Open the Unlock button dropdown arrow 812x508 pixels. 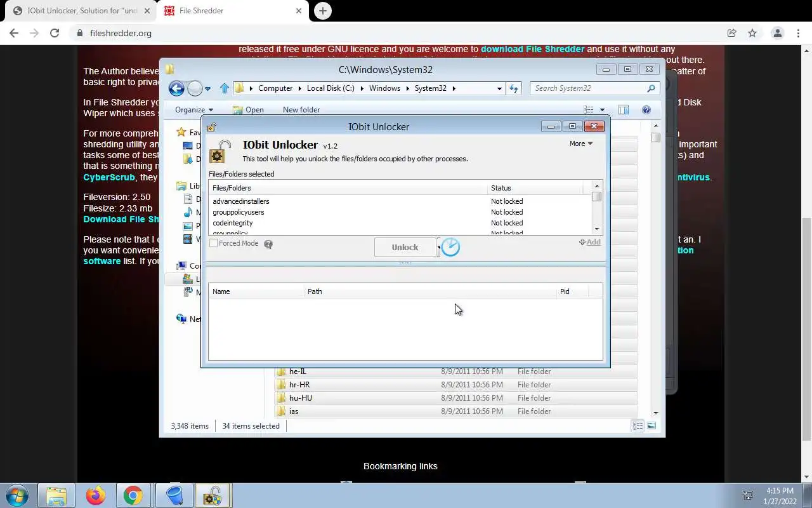tap(438, 247)
